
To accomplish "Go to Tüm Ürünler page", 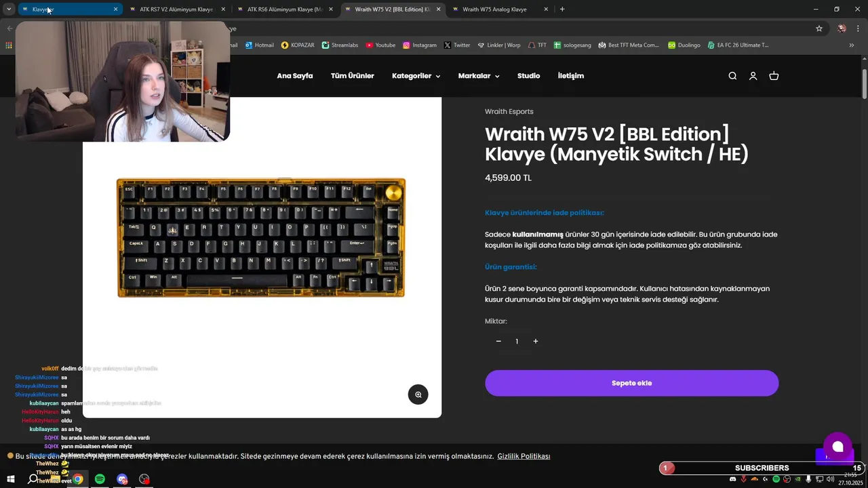I will [353, 76].
